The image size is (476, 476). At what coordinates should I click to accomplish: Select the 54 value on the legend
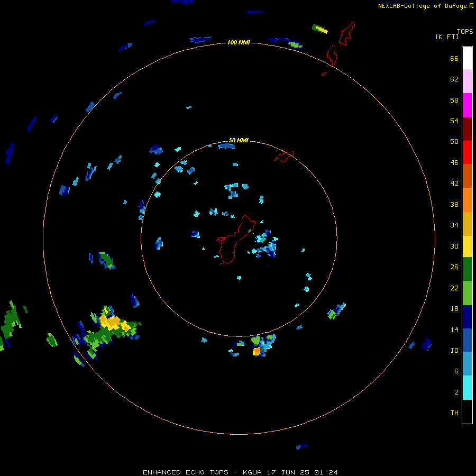coord(454,121)
